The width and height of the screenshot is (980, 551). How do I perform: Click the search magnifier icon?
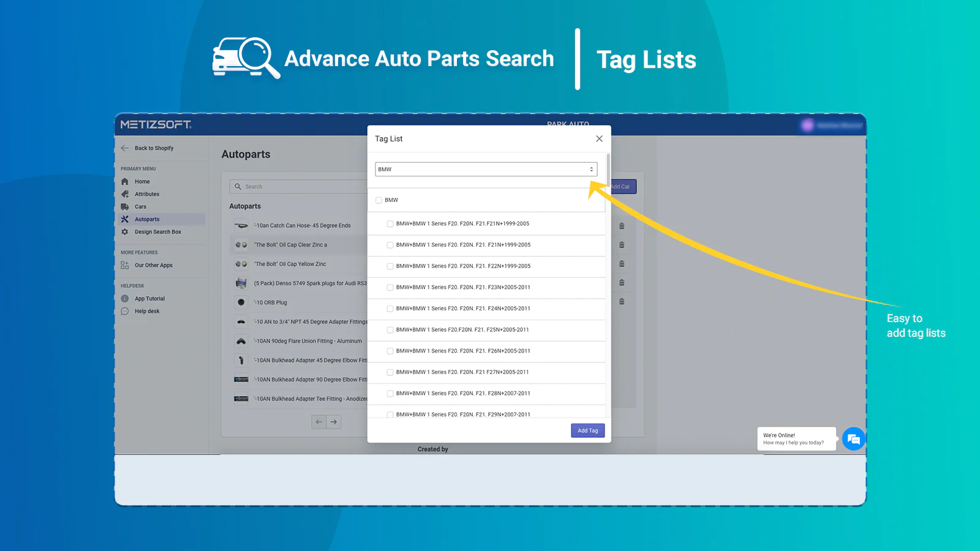pos(238,187)
